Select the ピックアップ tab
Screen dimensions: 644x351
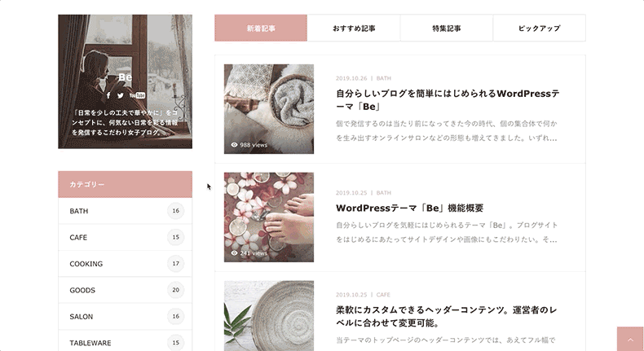point(540,28)
